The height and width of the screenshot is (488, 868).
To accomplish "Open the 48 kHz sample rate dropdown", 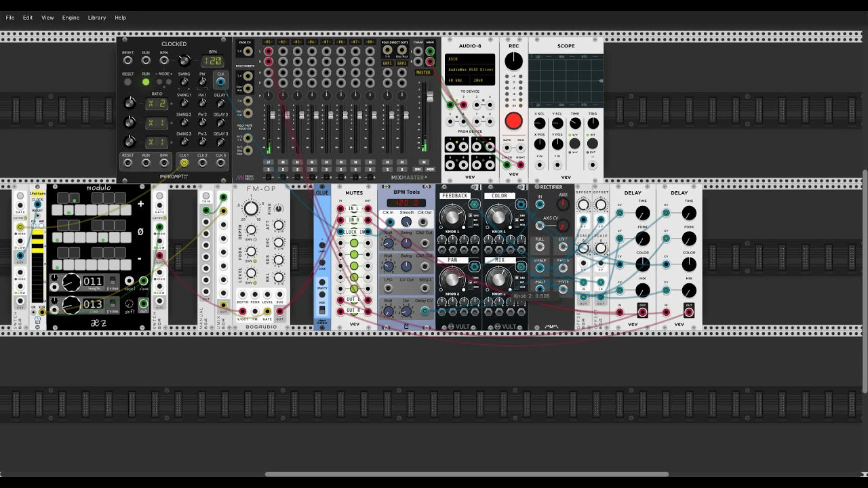I will tap(458, 81).
